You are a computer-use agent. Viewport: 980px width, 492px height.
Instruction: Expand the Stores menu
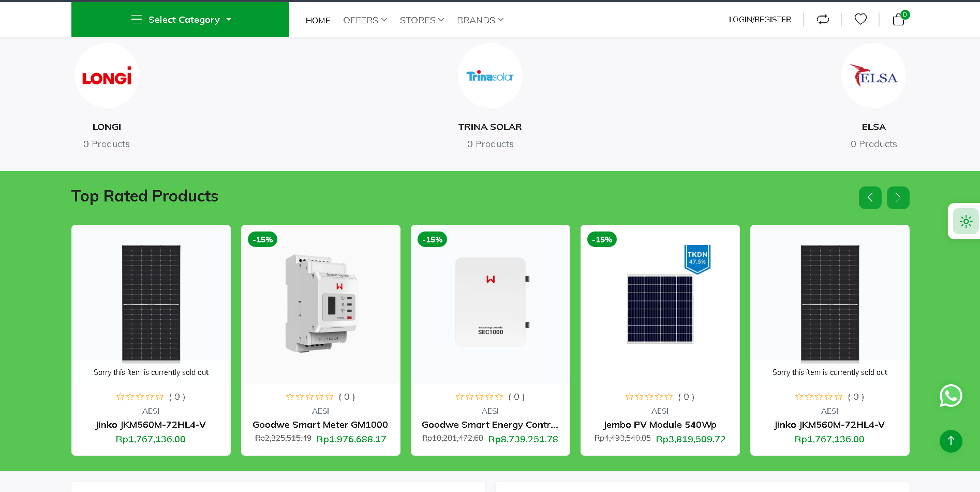(422, 20)
